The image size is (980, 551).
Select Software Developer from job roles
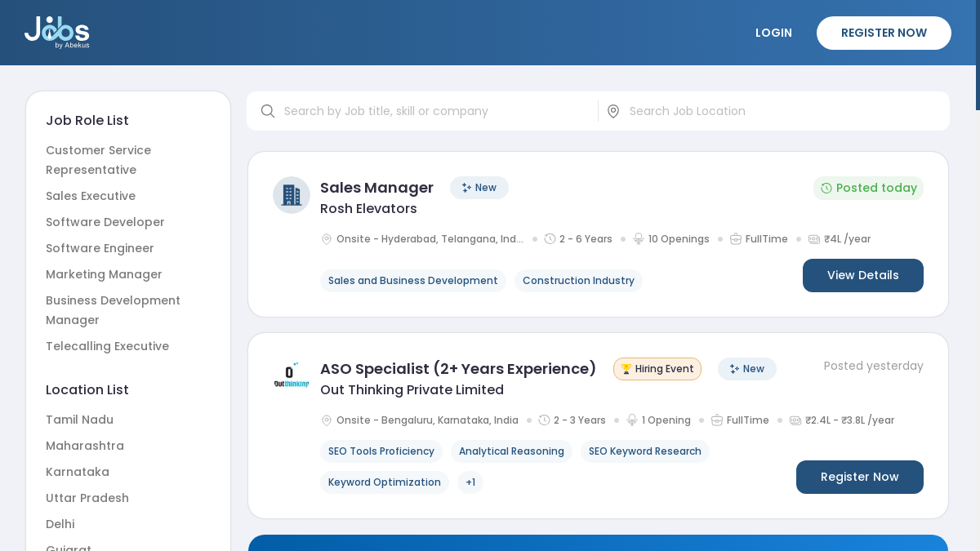coord(105,222)
